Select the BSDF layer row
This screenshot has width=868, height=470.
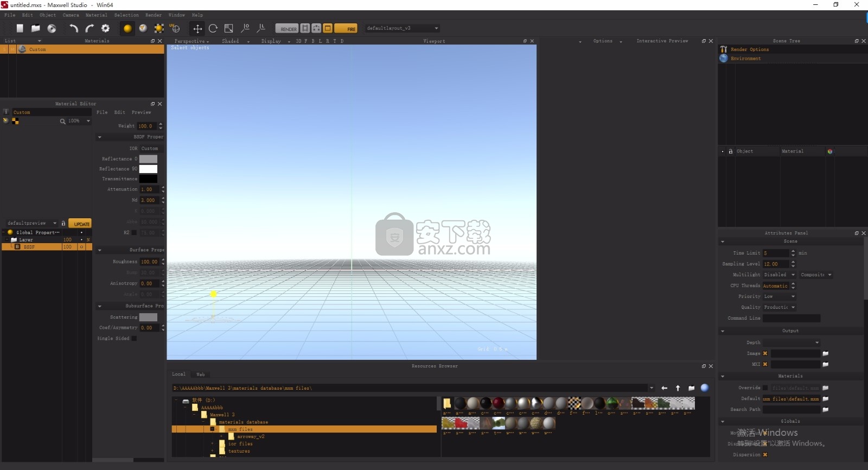point(46,246)
